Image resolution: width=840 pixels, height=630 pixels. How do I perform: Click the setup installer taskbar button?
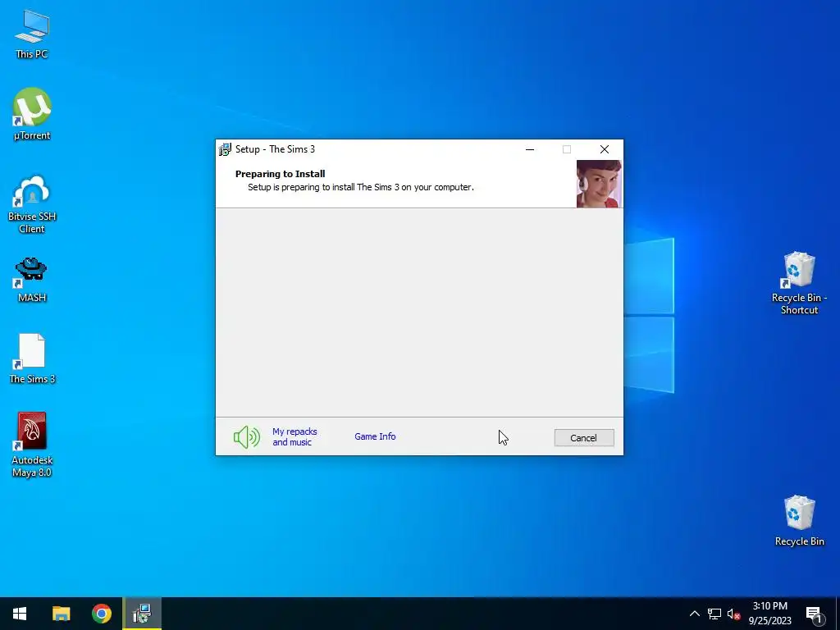point(142,614)
